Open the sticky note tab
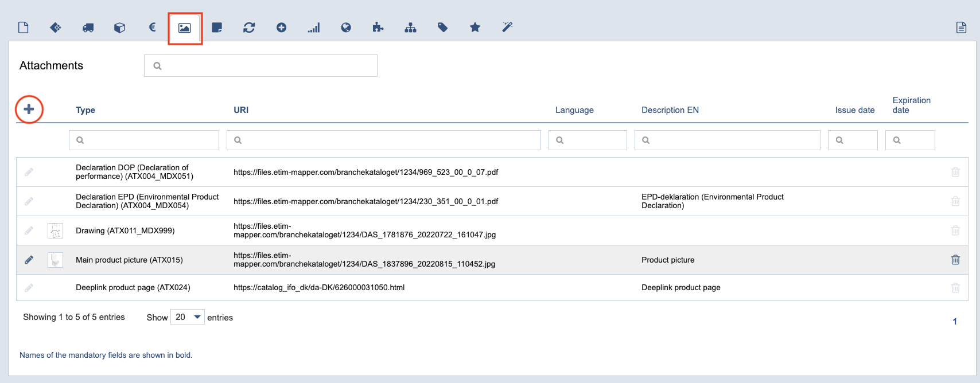 click(217, 28)
